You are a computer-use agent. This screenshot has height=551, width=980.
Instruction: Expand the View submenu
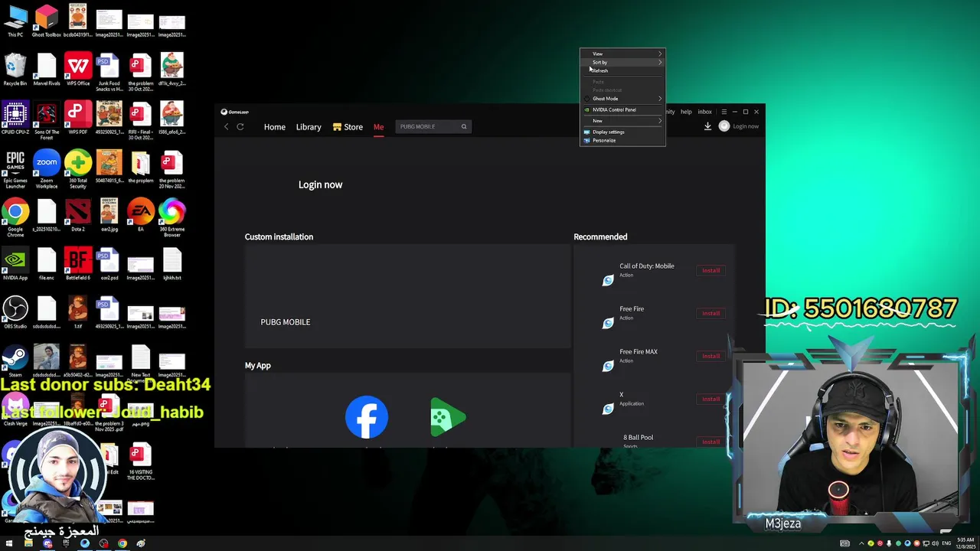coord(622,54)
